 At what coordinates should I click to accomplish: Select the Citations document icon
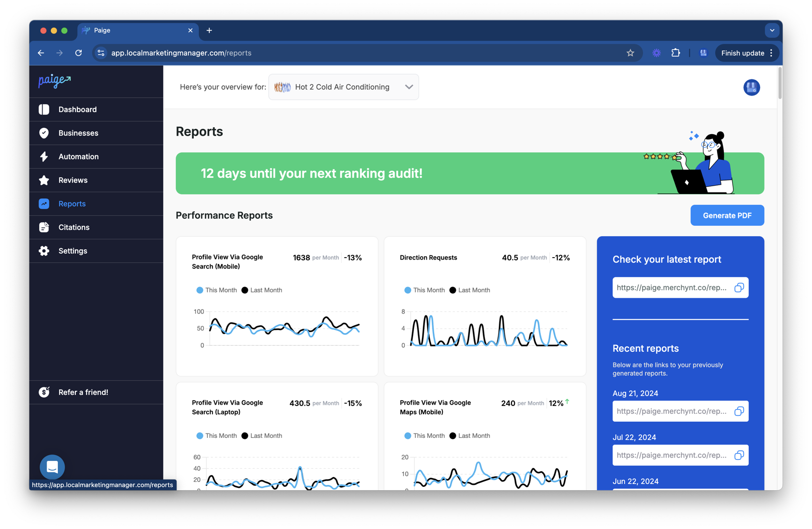(x=44, y=227)
